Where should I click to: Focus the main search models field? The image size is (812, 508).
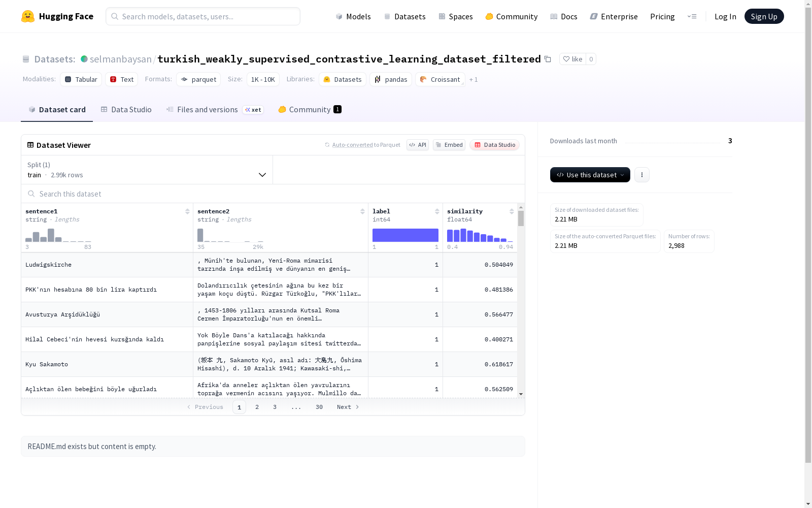pos(203,16)
